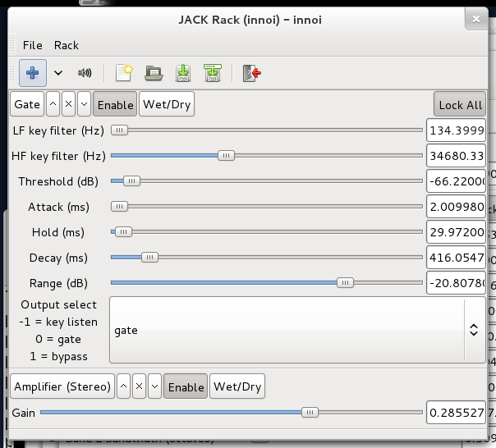Click the HF key filter slider handle
This screenshot has height=448, width=496.
click(x=226, y=156)
